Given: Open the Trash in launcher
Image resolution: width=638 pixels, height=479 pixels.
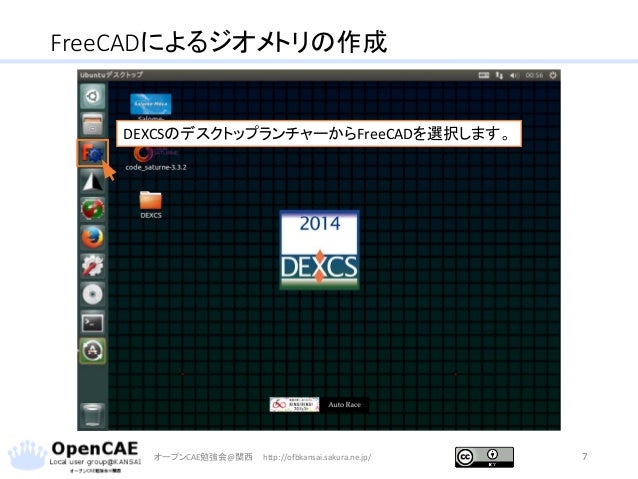Looking at the screenshot, I should pyautogui.click(x=93, y=415).
